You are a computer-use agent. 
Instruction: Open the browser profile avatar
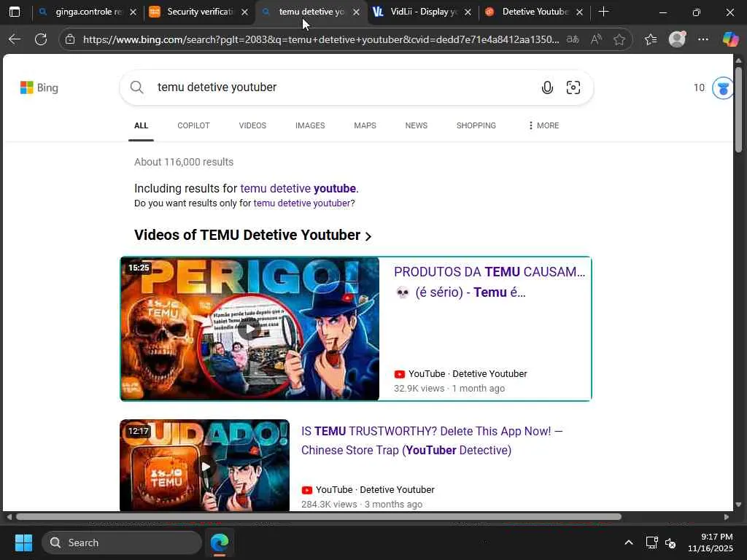[x=677, y=39]
